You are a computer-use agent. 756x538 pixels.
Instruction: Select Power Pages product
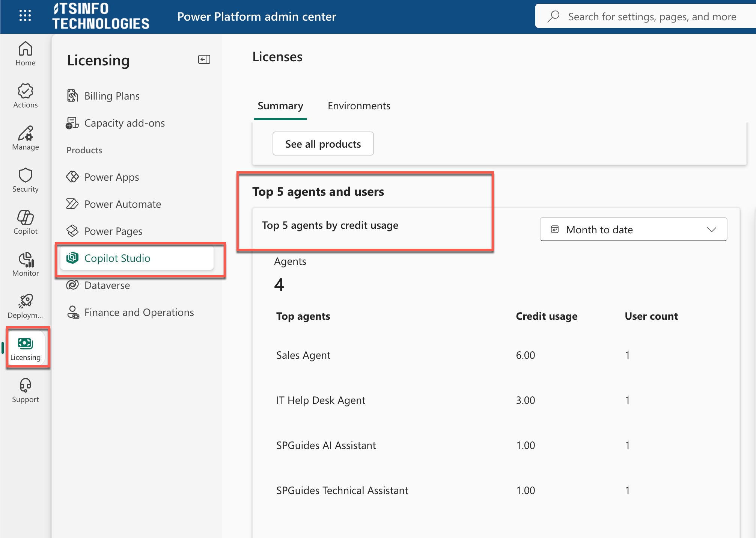[x=137, y=231]
